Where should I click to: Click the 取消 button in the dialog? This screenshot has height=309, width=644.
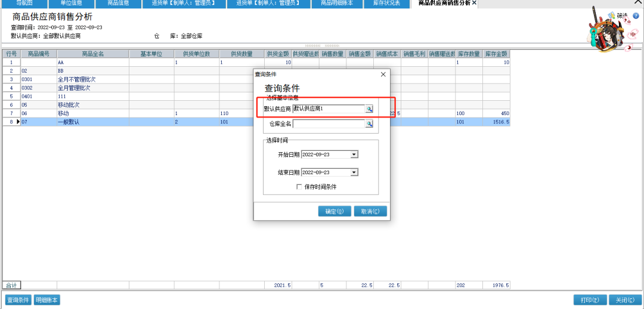[x=370, y=211]
